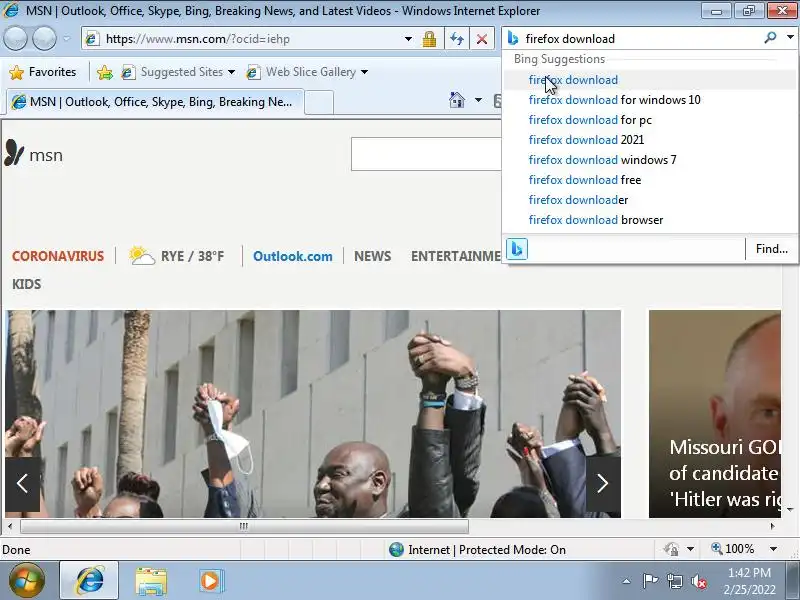
Task: Select suggestion 'firefox download for pc'
Action: coord(649,120)
